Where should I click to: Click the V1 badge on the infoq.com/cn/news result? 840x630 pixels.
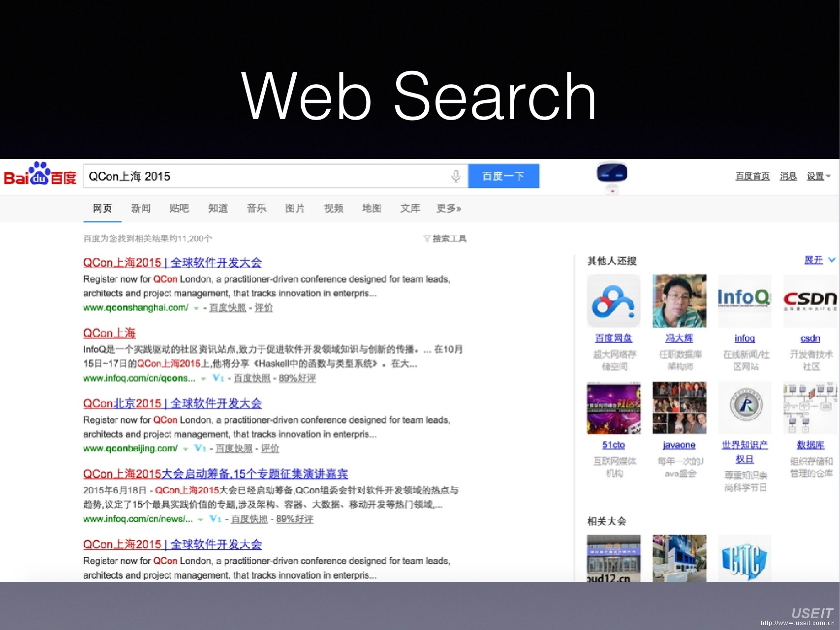(215, 519)
